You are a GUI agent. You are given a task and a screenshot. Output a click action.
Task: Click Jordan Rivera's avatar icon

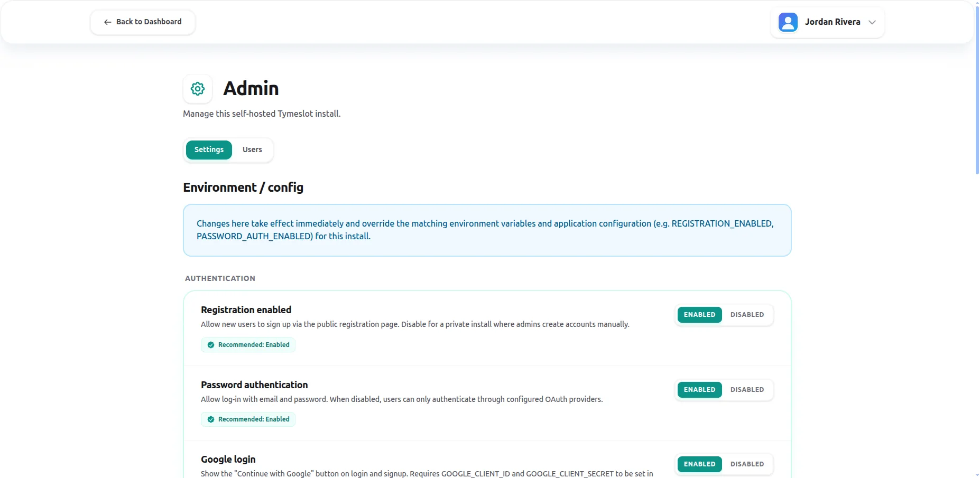(x=788, y=22)
